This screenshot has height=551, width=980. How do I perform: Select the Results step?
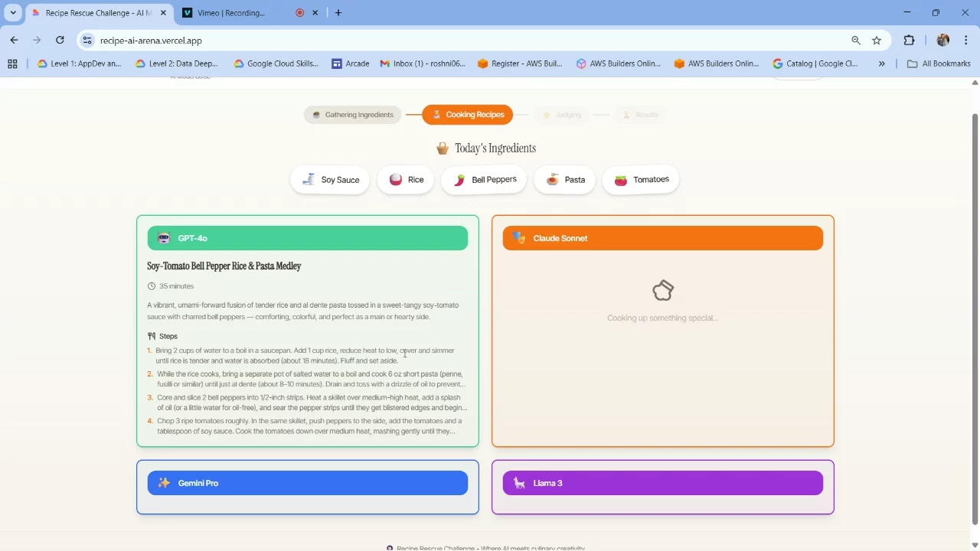pos(641,115)
